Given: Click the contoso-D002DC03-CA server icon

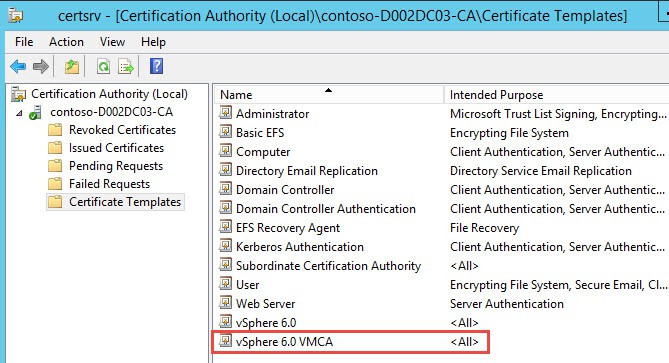Looking at the screenshot, I should pos(36,112).
